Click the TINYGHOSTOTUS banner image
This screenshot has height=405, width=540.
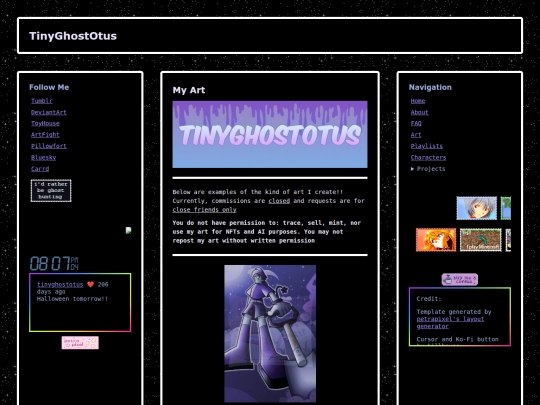pos(270,134)
